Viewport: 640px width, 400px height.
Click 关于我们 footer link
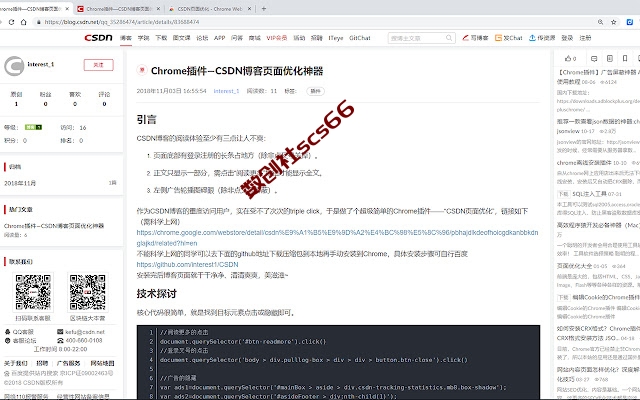[x=16, y=363]
